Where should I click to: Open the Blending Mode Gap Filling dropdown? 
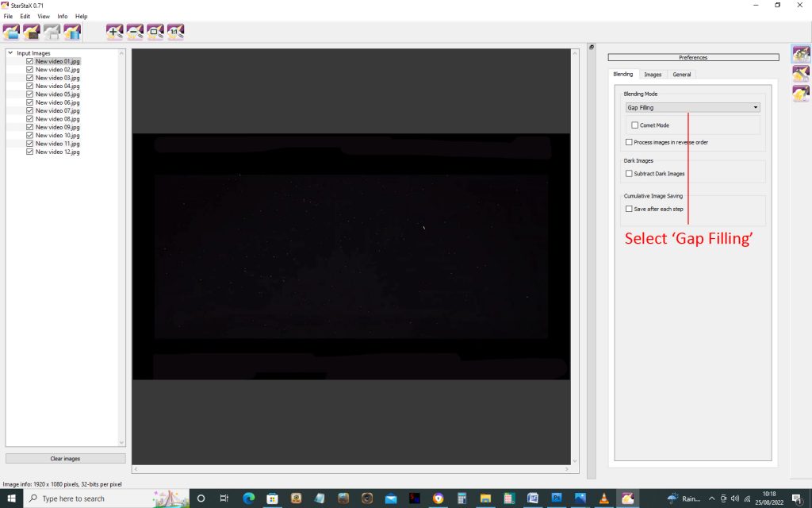click(x=693, y=108)
